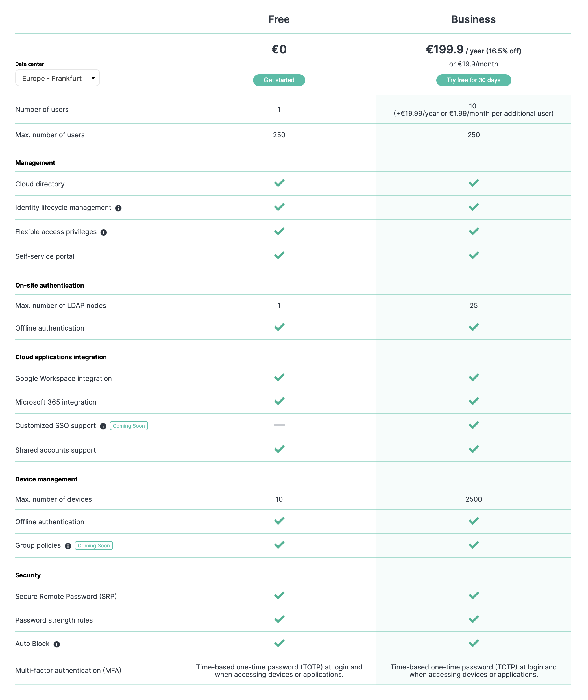Screen dimensions: 588x700
Task: Select the Free plan heading
Action: pyautogui.click(x=279, y=19)
